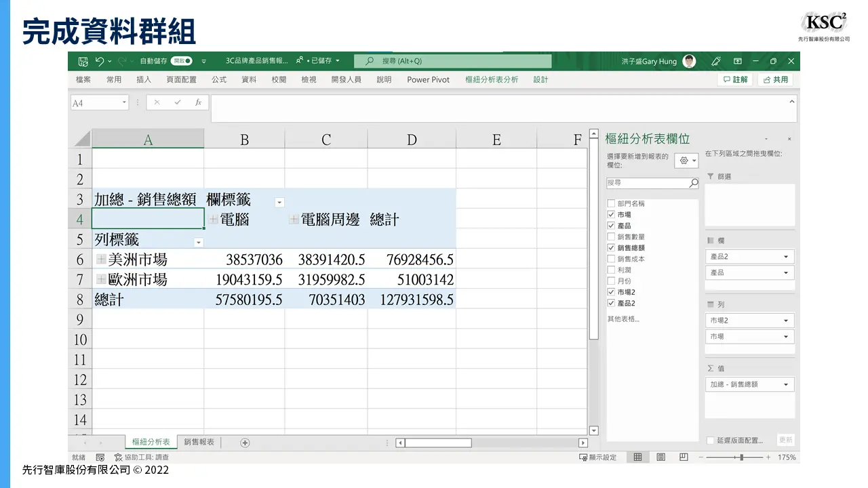Open the 樞紐分析表分析 PivotTable Analyze tab
Viewport: 868px width, 488px height.
[x=492, y=79]
